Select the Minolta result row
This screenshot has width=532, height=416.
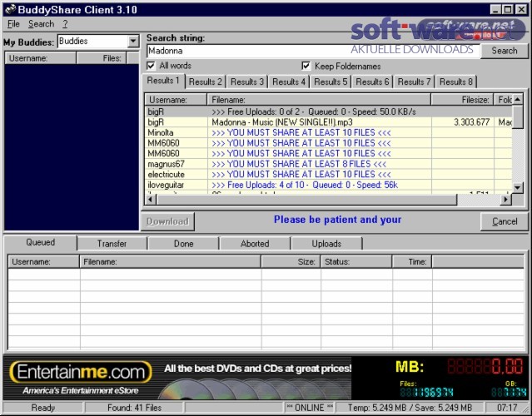328,132
